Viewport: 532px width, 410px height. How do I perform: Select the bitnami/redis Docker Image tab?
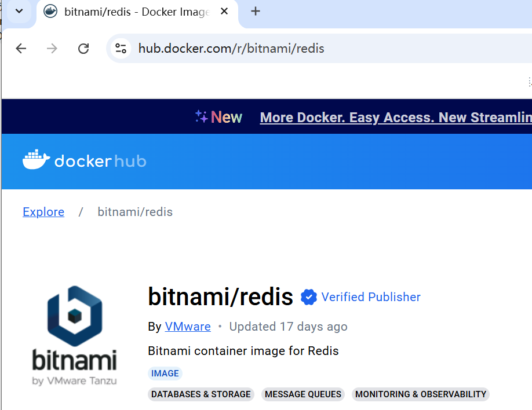pyautogui.click(x=137, y=12)
